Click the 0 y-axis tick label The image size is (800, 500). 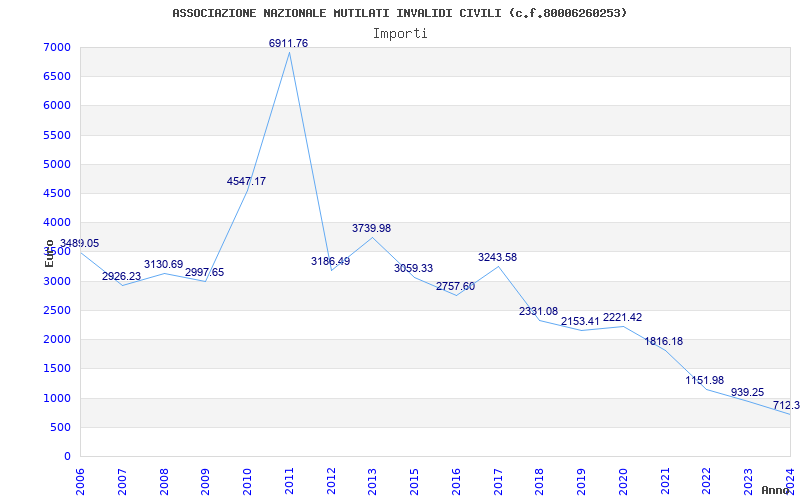point(68,456)
